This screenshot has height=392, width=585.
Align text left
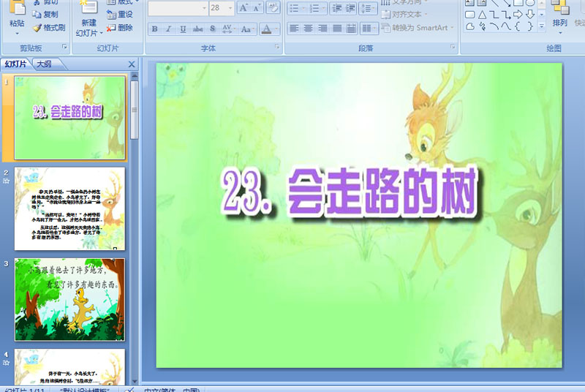pyautogui.click(x=295, y=29)
